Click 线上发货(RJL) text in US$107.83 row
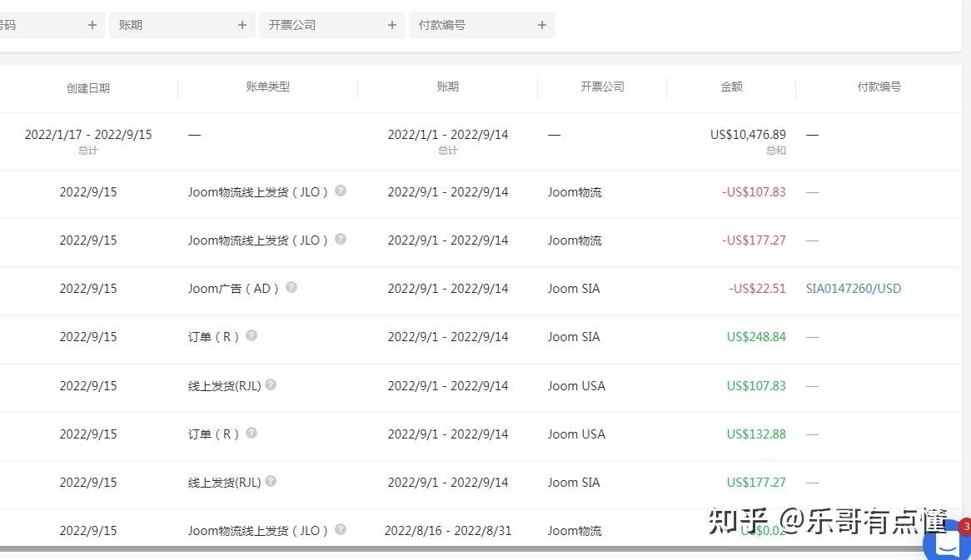 point(224,385)
